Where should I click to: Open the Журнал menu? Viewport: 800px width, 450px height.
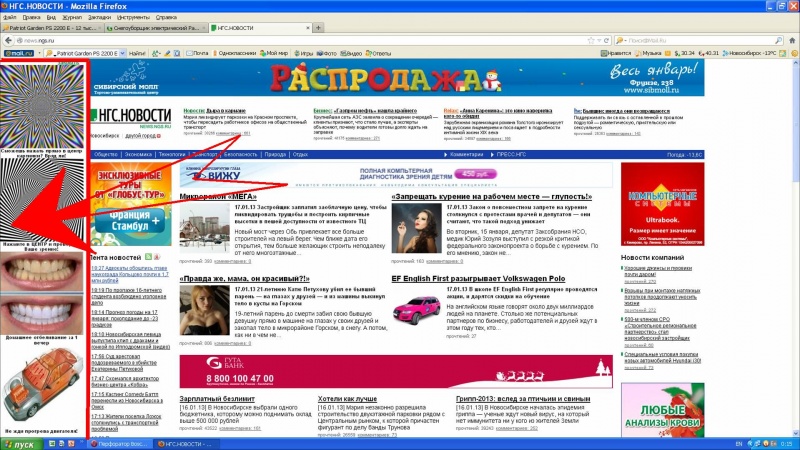click(71, 17)
